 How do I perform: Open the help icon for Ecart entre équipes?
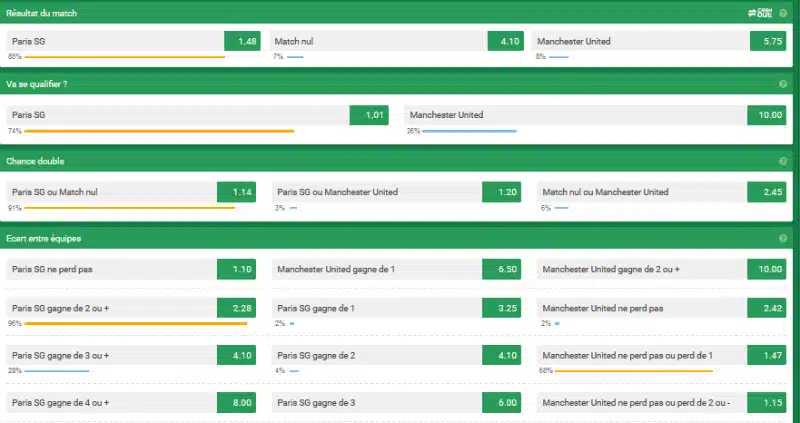(783, 238)
